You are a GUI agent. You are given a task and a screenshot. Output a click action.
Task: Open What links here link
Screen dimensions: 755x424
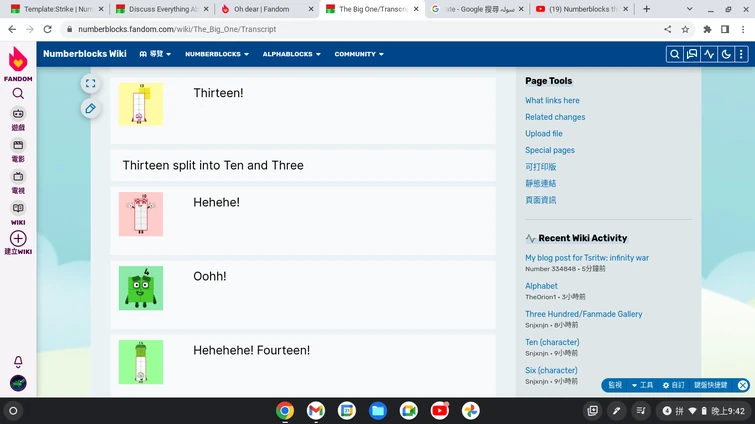552,101
